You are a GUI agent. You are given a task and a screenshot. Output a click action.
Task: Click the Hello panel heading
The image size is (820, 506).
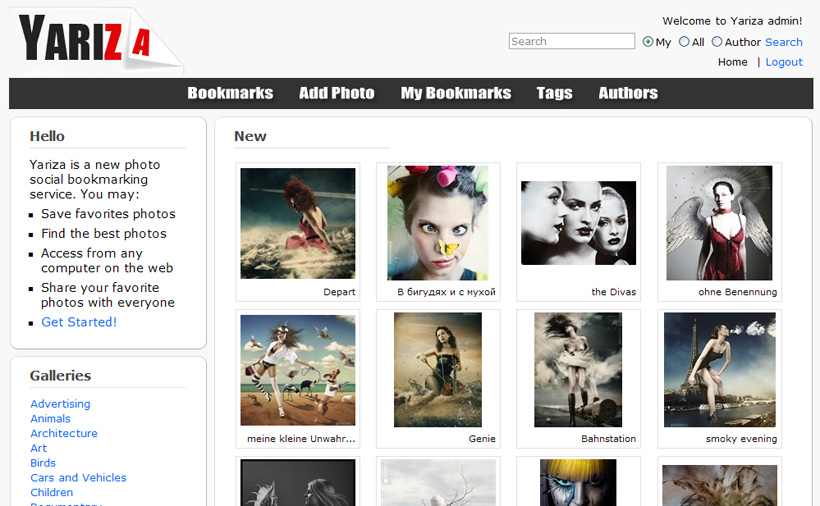point(47,136)
